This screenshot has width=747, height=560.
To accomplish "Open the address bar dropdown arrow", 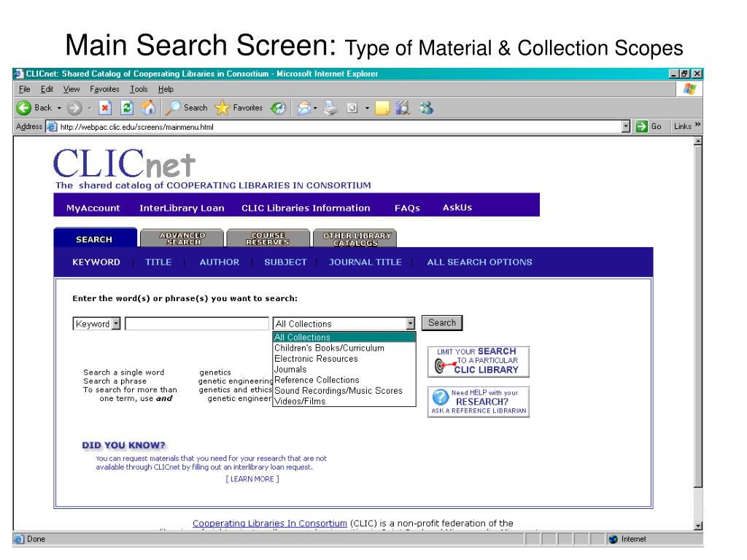I will (626, 126).
